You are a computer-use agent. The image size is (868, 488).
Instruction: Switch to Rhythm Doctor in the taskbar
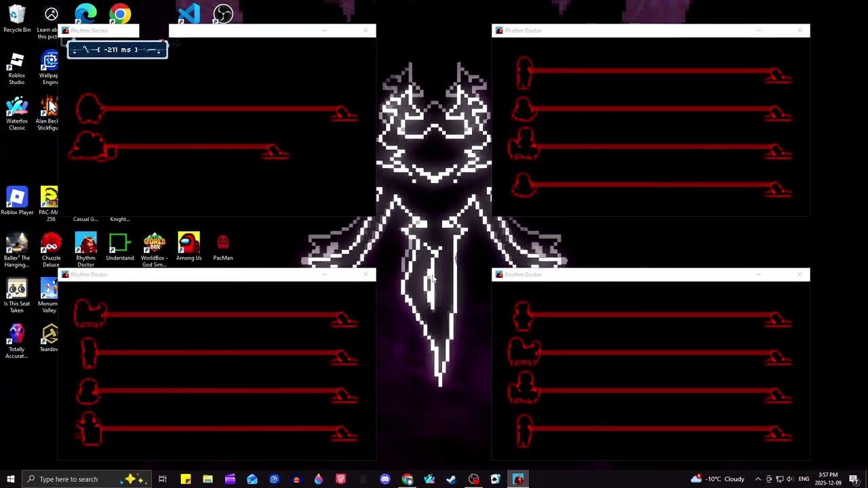point(518,479)
